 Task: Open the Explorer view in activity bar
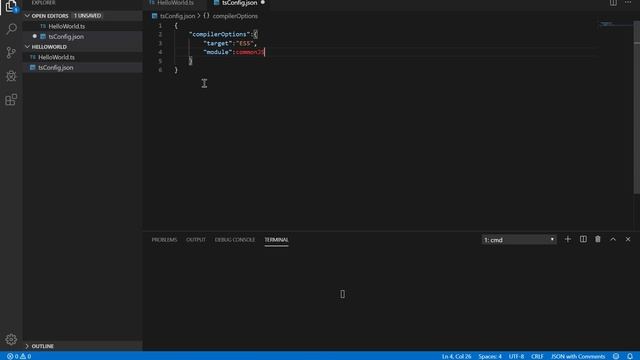(x=11, y=6)
